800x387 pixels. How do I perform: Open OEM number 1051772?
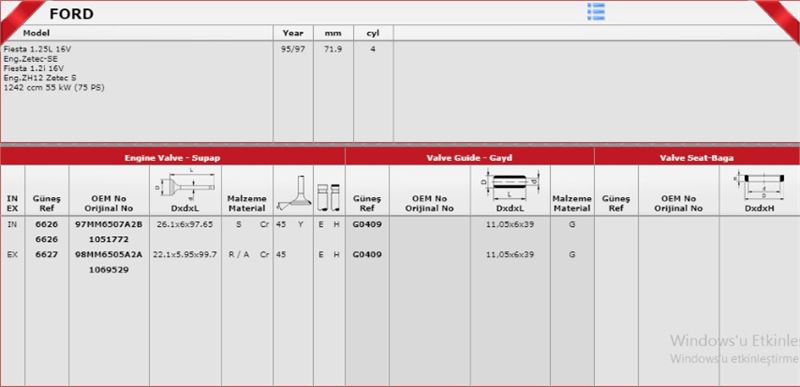(x=109, y=239)
